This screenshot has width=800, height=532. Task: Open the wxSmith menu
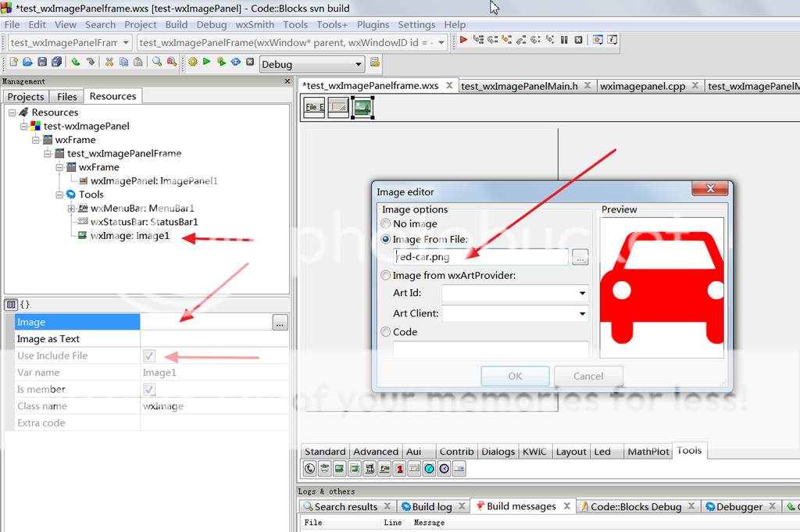click(254, 24)
